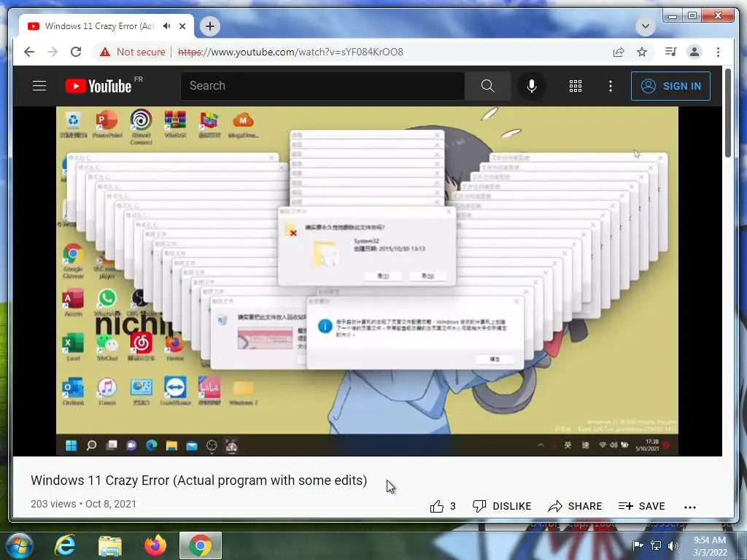
Task: Start voice search with the microphone
Action: click(532, 86)
